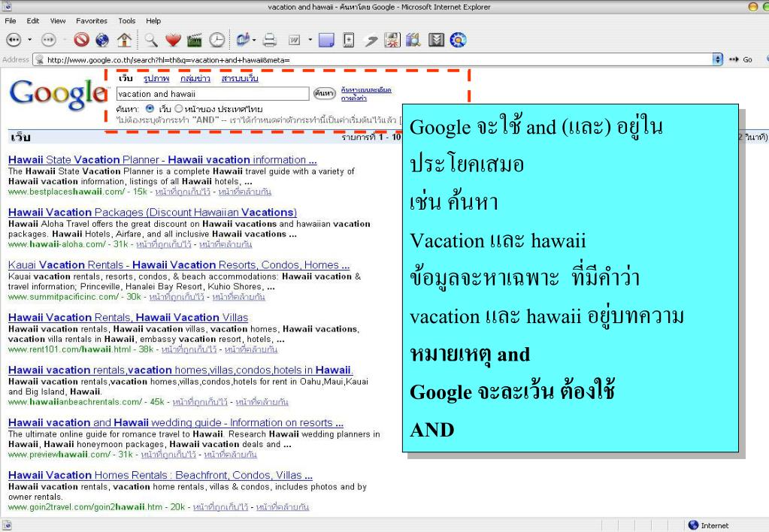
Task: Click the Google logo
Action: point(58,94)
